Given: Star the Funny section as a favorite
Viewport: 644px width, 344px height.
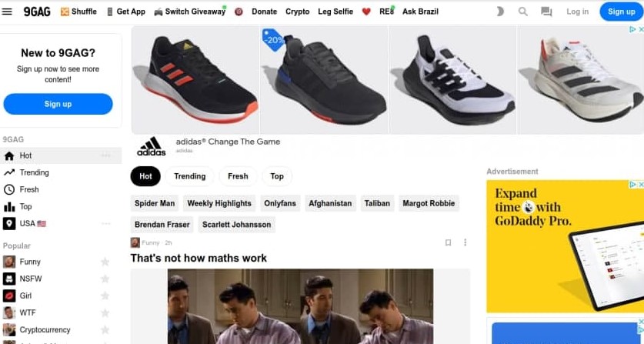Looking at the screenshot, I should point(105,262).
